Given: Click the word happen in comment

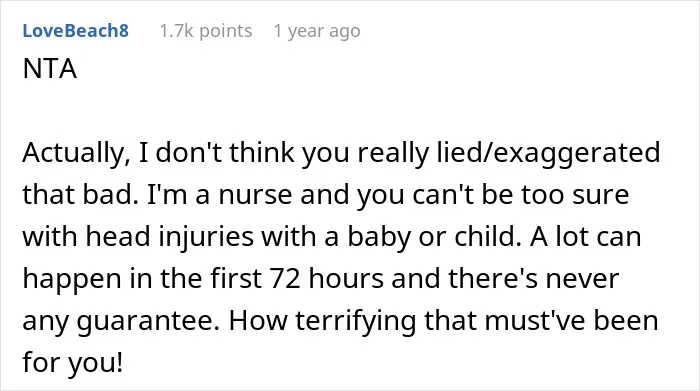Looking at the screenshot, I should click(72, 279).
